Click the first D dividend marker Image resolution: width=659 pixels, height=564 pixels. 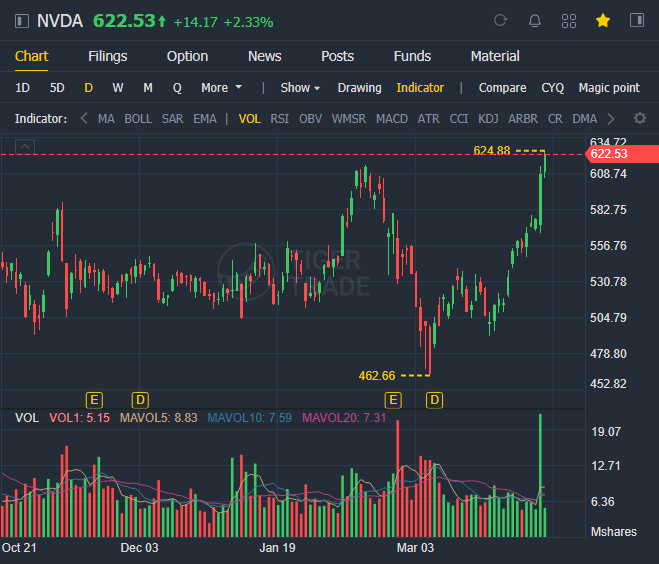140,400
